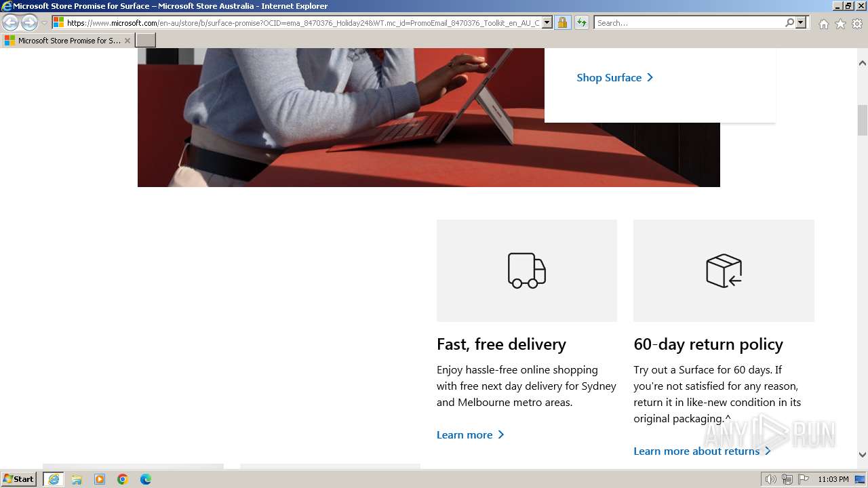Click the scrollbar up arrow
This screenshot has height=488, width=868.
pyautogui.click(x=863, y=63)
